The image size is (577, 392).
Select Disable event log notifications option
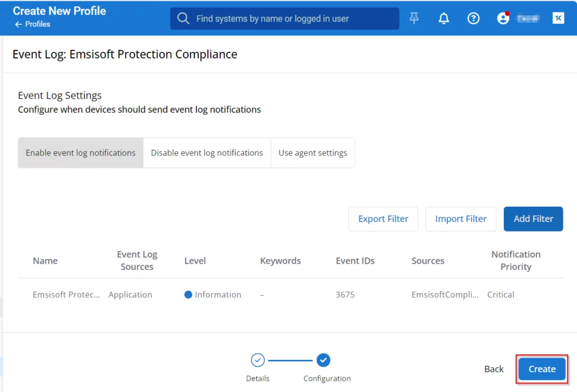tap(207, 153)
